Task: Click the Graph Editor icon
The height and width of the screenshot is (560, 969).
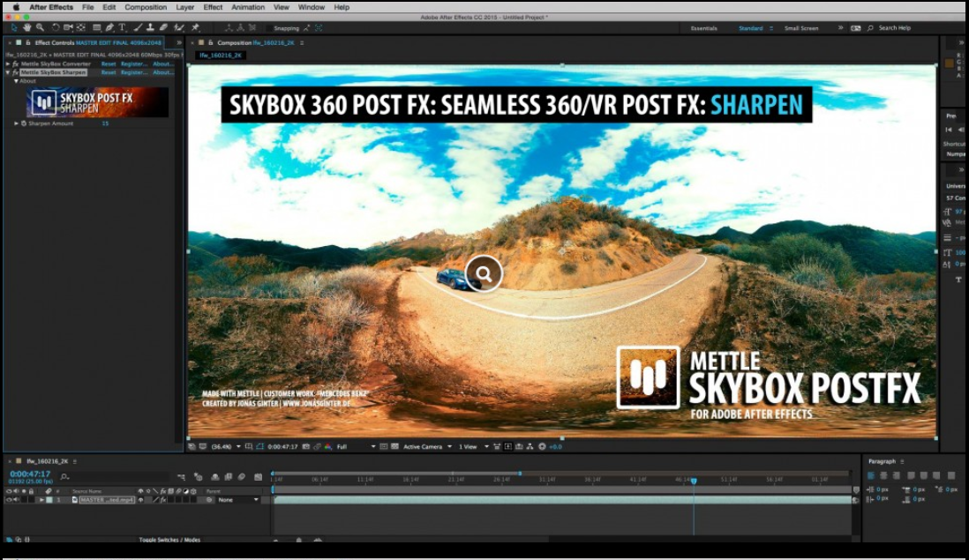Action: (259, 477)
